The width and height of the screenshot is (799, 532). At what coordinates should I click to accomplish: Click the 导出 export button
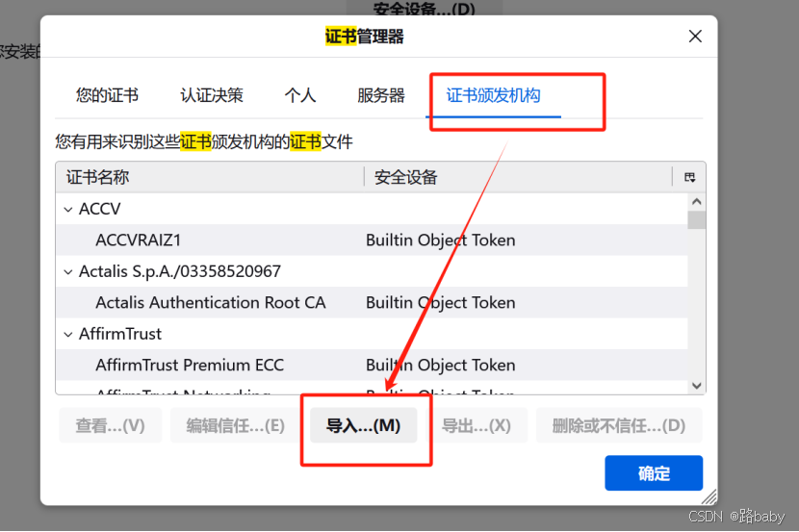476,425
